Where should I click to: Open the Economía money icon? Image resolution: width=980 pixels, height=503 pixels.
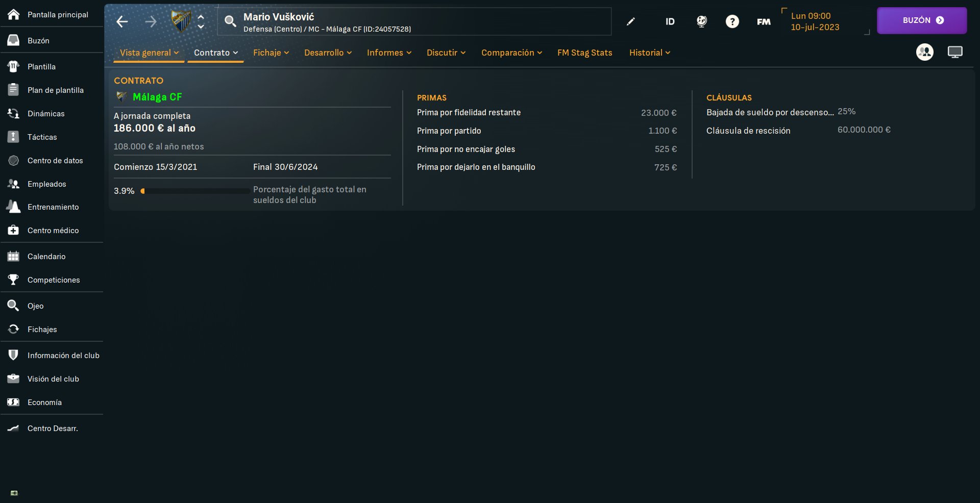(14, 402)
